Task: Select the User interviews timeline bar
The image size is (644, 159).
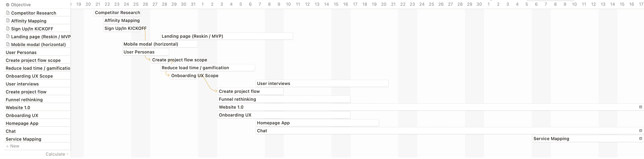Action: tap(322, 83)
